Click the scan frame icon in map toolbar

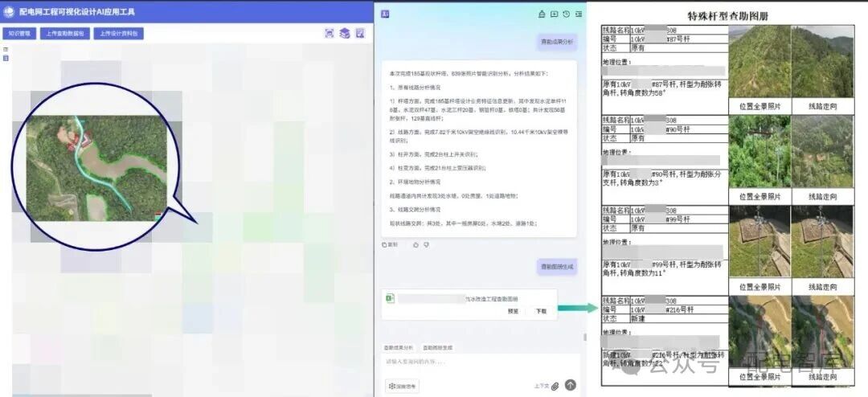click(x=329, y=34)
